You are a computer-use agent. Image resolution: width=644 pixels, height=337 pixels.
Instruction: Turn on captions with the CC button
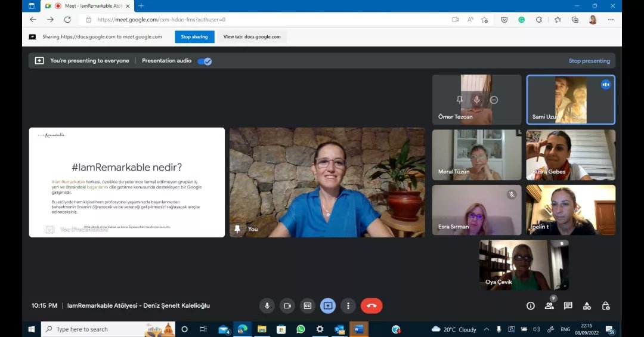tap(307, 306)
